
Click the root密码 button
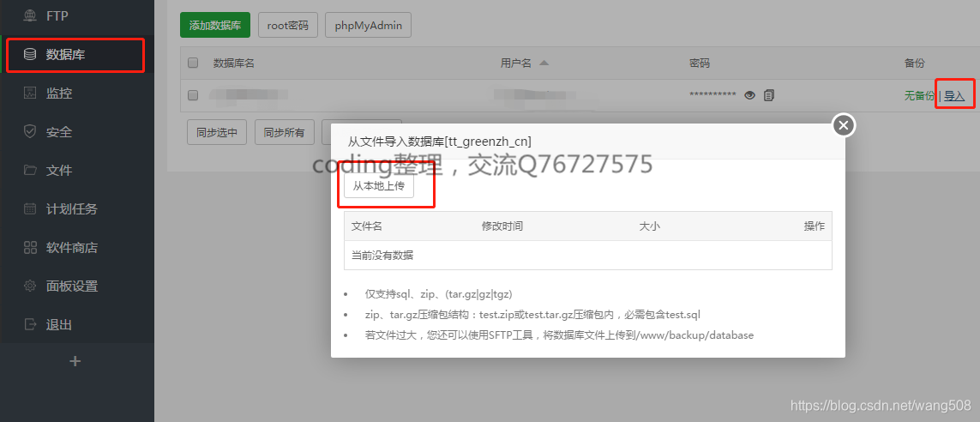click(x=287, y=25)
